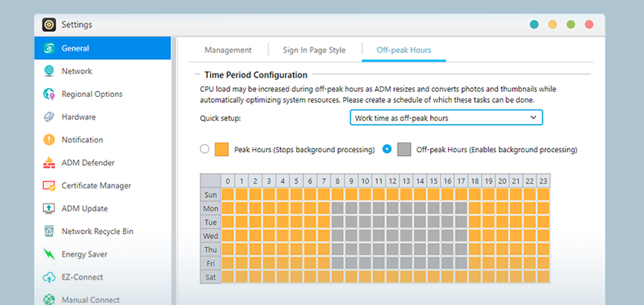Open Certificate Manager icon
This screenshot has height=305, width=644.
point(49,185)
